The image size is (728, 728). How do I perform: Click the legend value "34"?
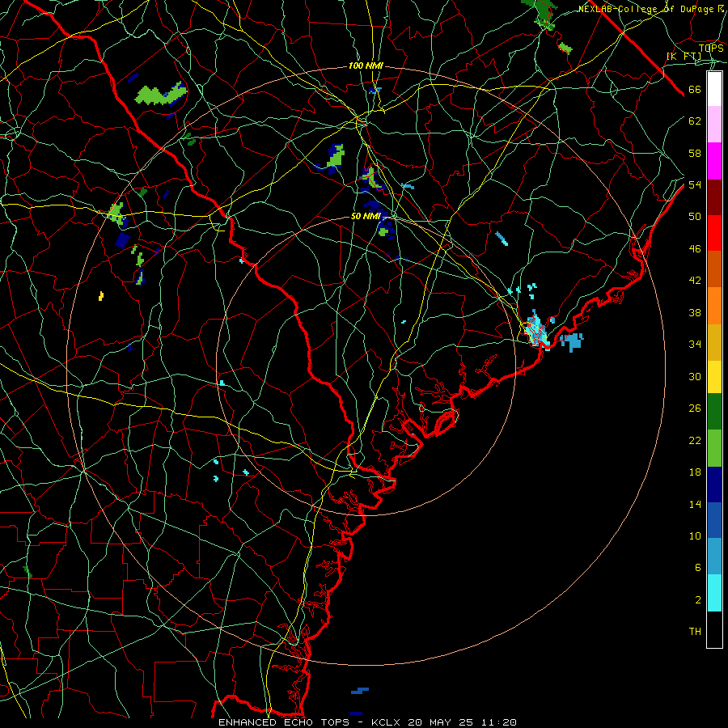click(695, 345)
